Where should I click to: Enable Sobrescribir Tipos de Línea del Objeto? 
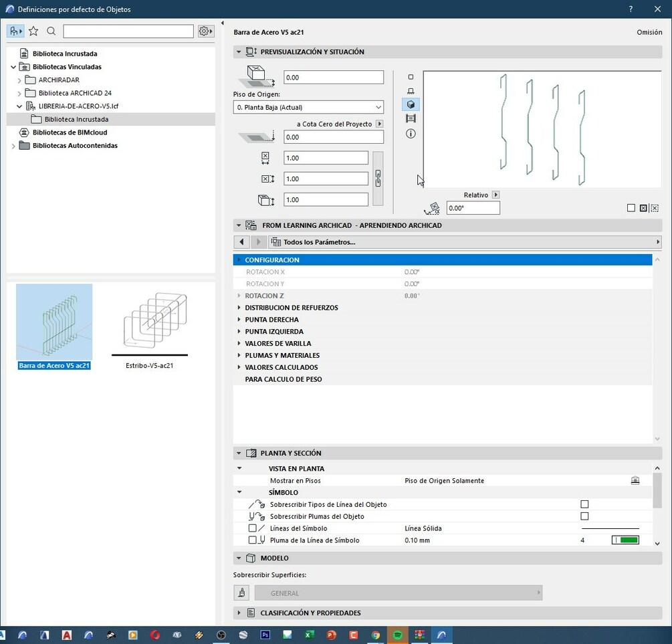pyautogui.click(x=584, y=504)
